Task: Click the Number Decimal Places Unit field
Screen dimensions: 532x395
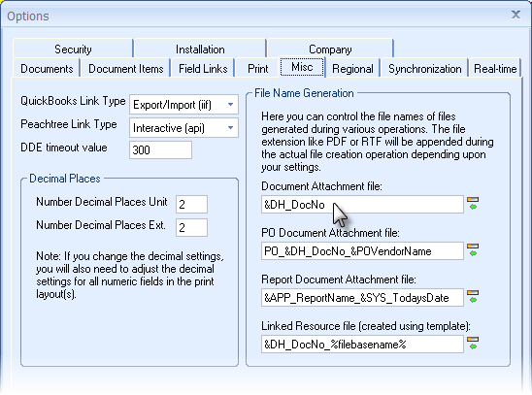Action: 191,204
